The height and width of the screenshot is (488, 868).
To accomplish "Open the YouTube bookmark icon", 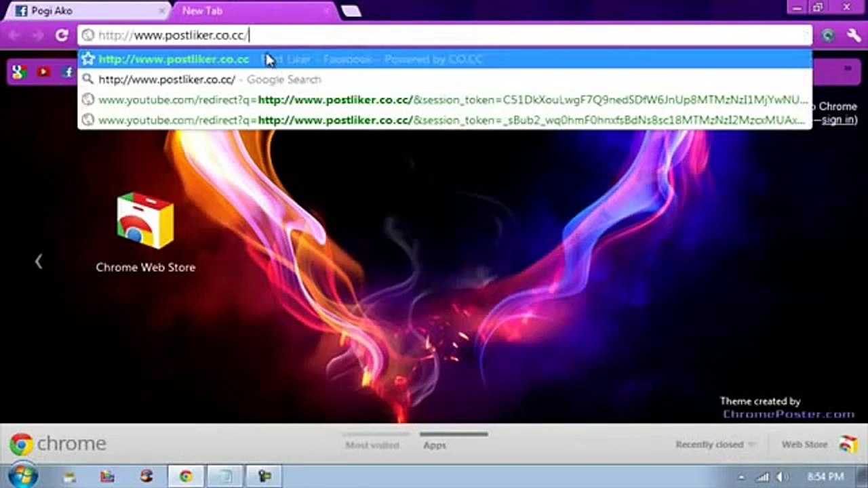I will 44,72.
